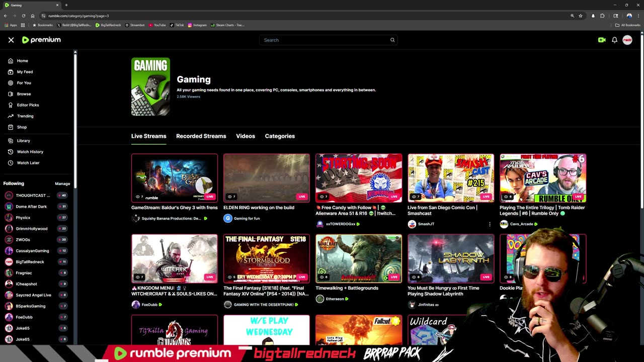Click the Gaming category cover image
644x362 pixels.
click(150, 86)
